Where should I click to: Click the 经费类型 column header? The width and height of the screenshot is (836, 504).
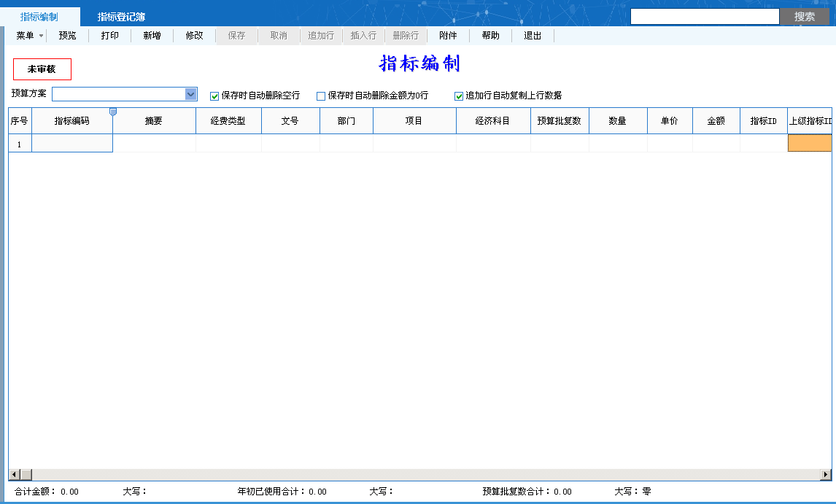pyautogui.click(x=228, y=121)
